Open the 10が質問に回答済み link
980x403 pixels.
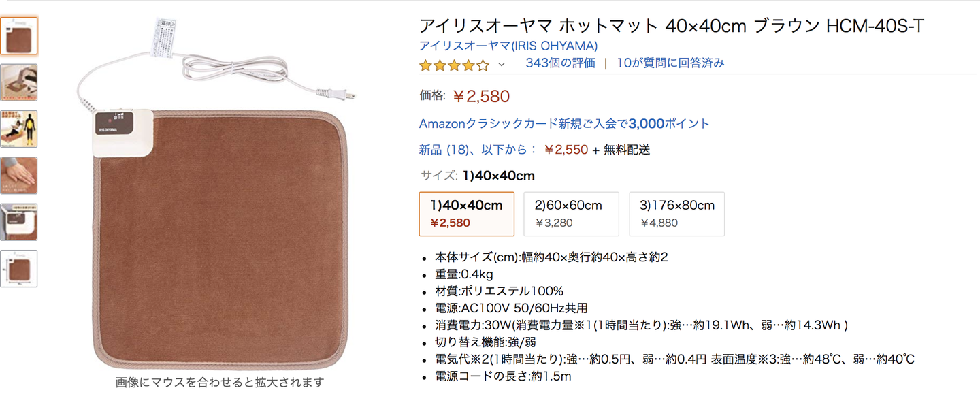(x=670, y=63)
